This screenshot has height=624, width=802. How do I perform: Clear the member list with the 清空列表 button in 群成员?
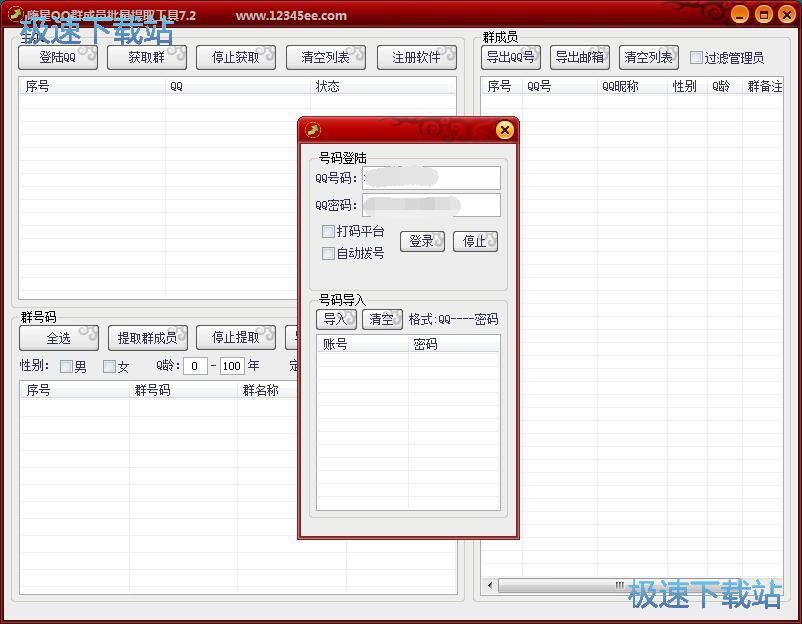coord(649,57)
